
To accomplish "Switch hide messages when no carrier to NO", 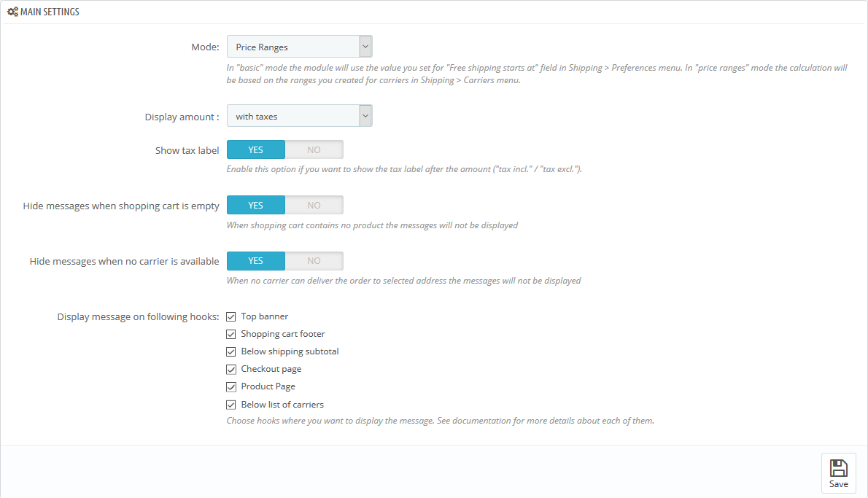I will click(314, 260).
